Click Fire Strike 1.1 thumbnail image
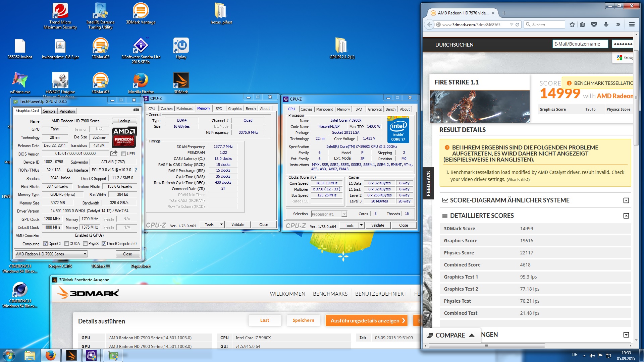644x362 pixels. pos(480,106)
